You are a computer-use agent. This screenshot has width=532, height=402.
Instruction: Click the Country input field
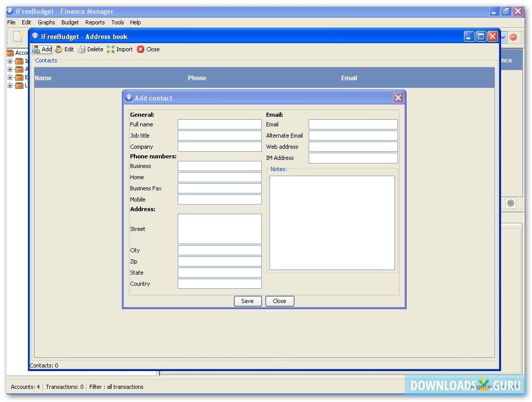tap(219, 284)
